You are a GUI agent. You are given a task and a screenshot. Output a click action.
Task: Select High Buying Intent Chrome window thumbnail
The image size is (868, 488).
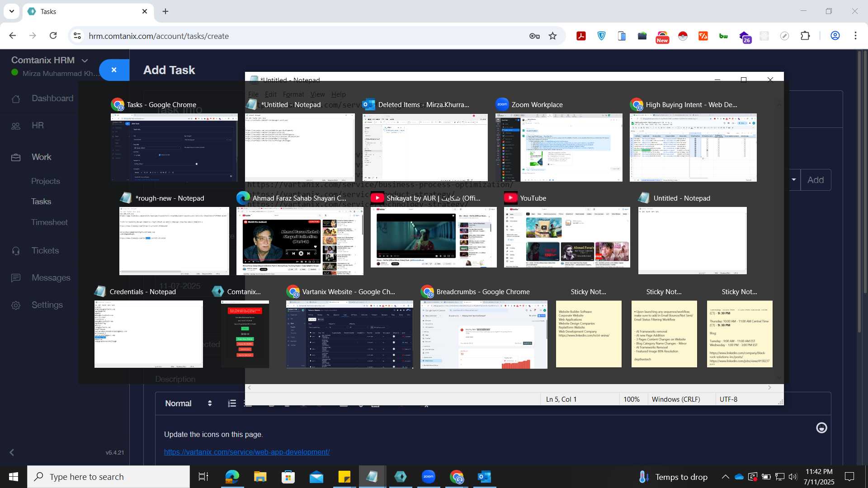693,147
